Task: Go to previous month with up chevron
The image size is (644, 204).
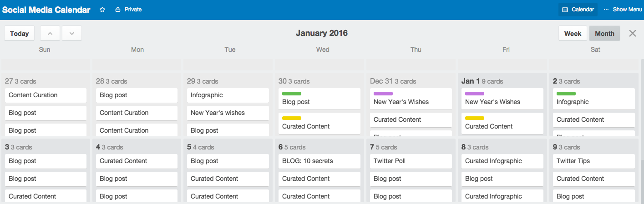Action: click(50, 34)
